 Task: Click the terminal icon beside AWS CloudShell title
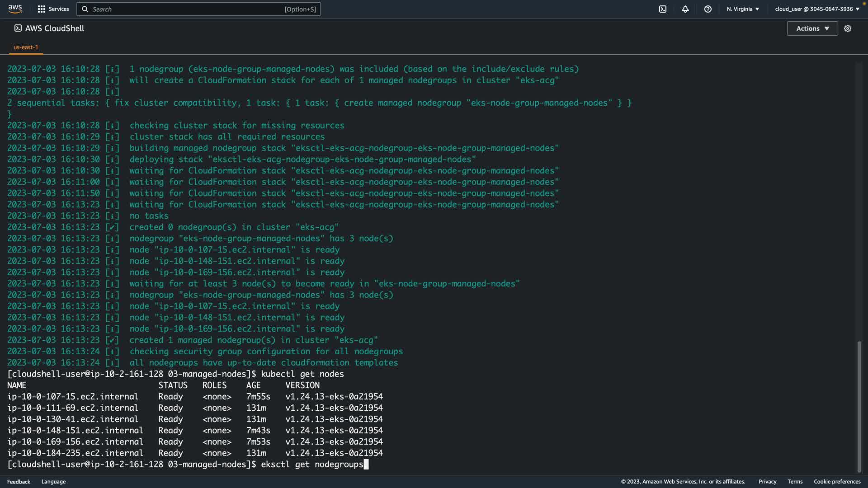(x=18, y=28)
